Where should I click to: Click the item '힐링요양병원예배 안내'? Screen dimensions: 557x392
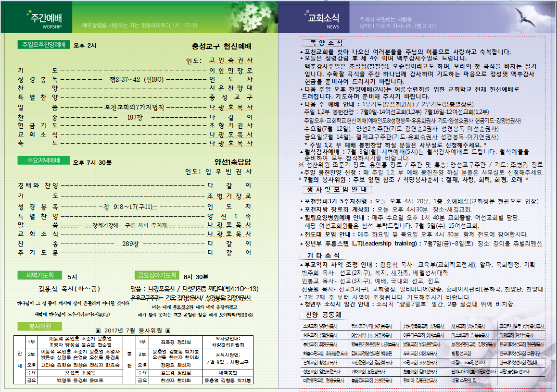point(335,218)
